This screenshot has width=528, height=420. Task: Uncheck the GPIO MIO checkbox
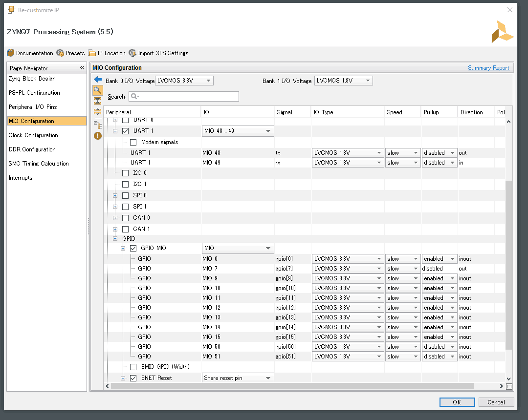coord(133,249)
